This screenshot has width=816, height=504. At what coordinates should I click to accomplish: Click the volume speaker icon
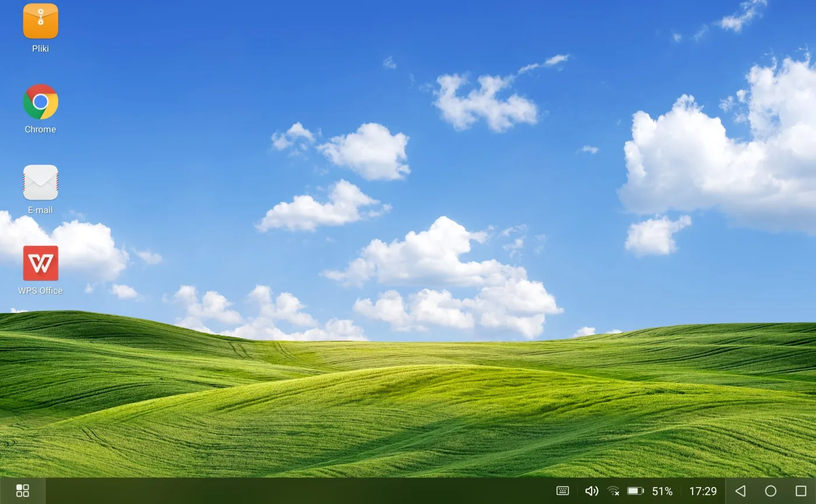click(x=592, y=491)
